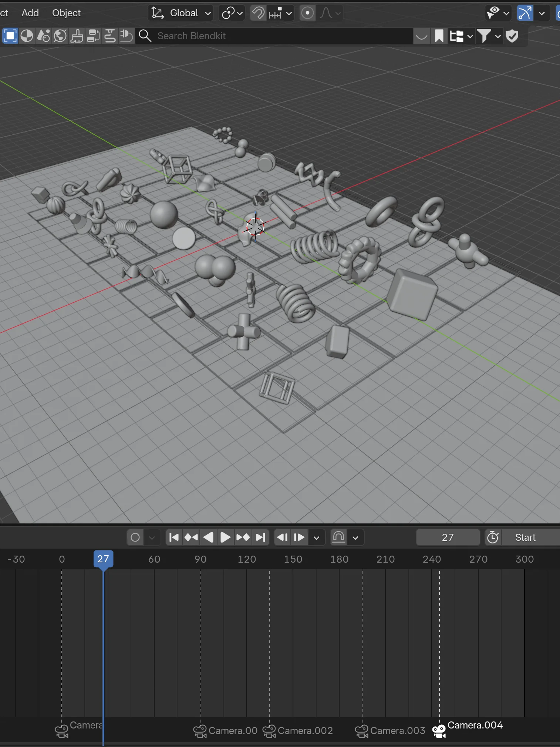Image resolution: width=560 pixels, height=747 pixels.
Task: Open auto keyframing options dropdown
Action: tap(152, 537)
